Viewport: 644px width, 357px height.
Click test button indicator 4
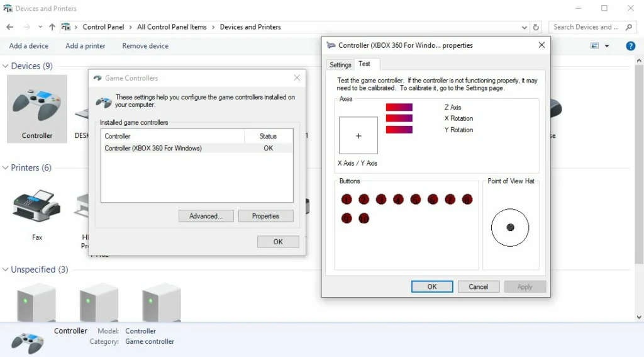[x=398, y=200]
